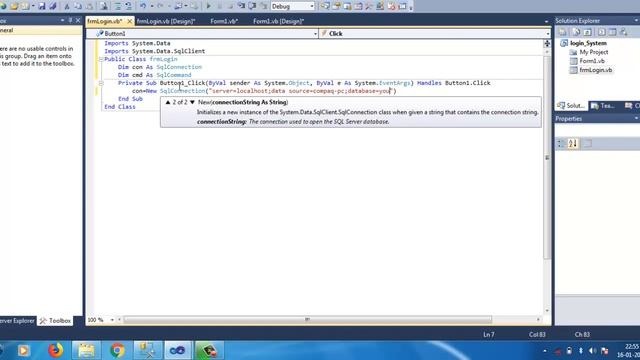Show categorized view in Properties panel

(x=561, y=143)
